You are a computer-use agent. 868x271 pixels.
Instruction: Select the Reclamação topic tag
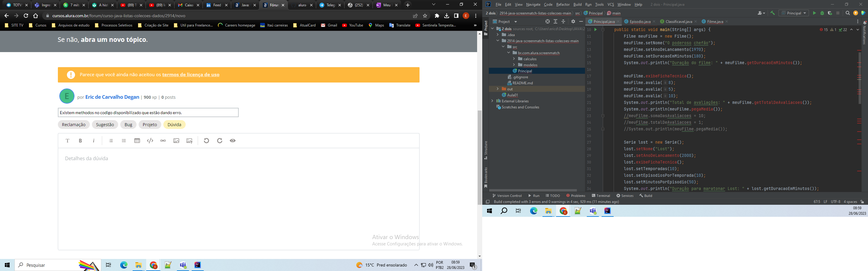point(74,125)
